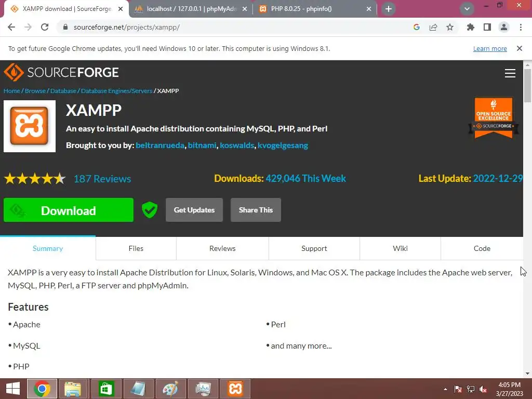Open the XAMPP taskbar icon
This screenshot has width=532, height=399.
tap(235, 389)
